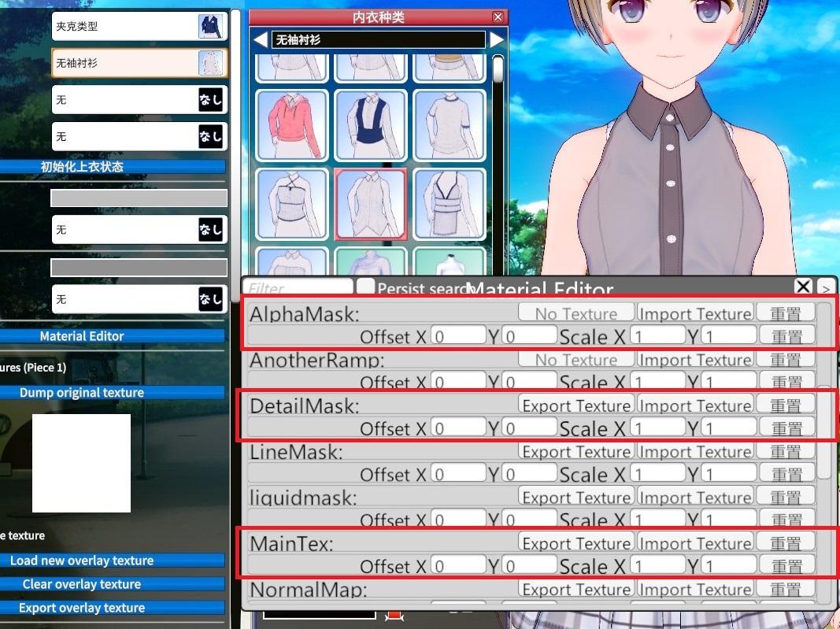Close the Material Editor panel

[x=803, y=287]
